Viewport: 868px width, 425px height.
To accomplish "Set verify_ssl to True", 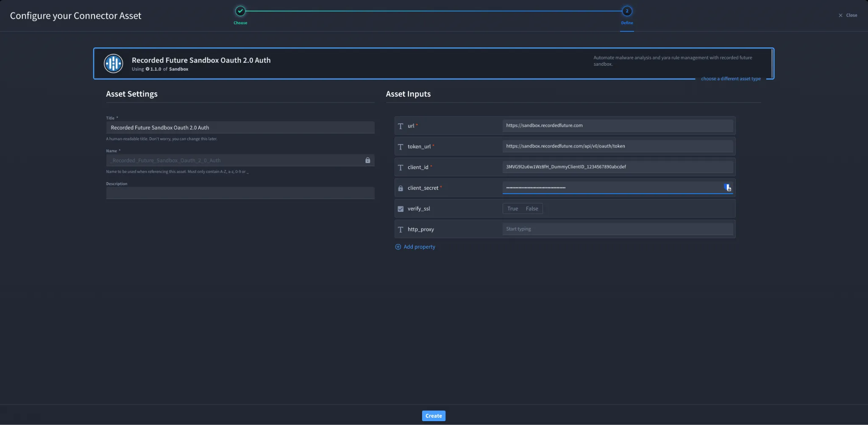I will [512, 208].
